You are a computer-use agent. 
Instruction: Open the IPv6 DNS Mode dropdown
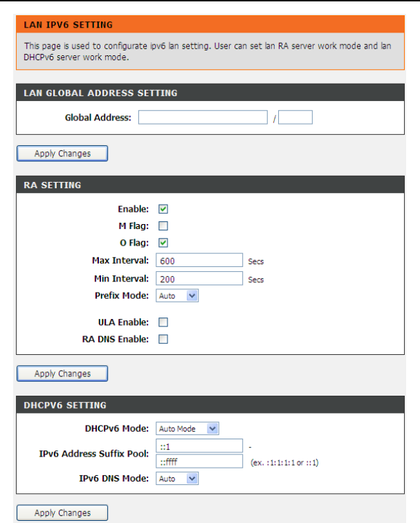click(x=177, y=479)
